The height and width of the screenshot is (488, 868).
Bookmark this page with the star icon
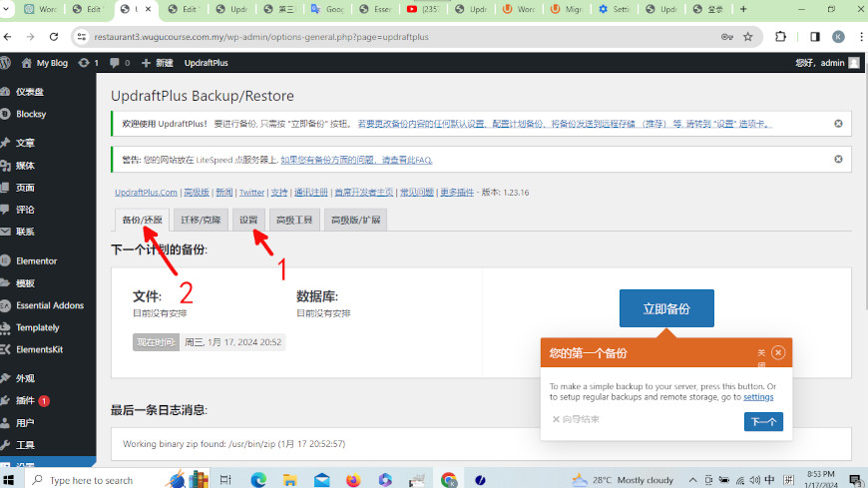747,37
